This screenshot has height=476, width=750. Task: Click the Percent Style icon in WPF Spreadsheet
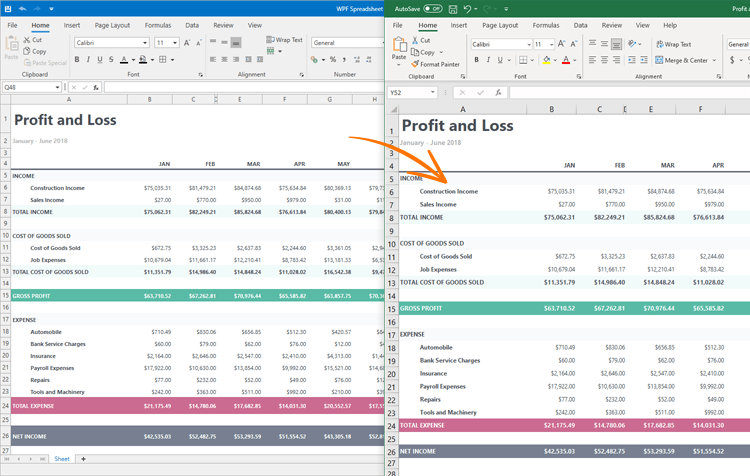click(x=331, y=60)
